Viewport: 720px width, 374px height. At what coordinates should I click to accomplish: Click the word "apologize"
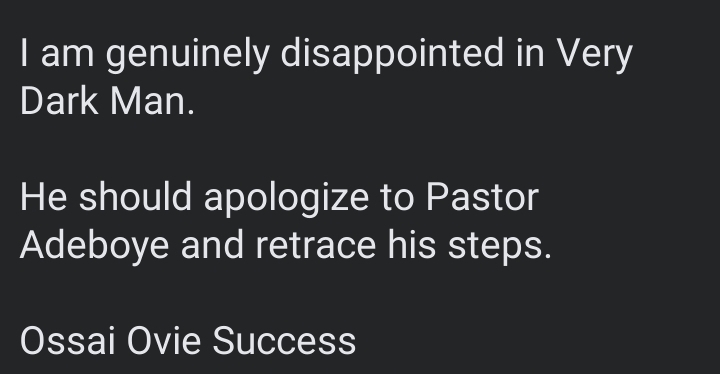(x=286, y=198)
